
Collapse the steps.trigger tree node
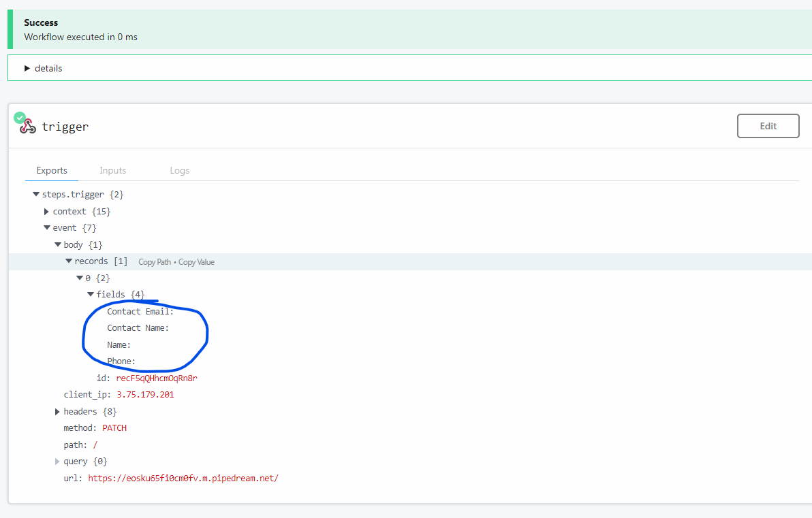coord(35,195)
